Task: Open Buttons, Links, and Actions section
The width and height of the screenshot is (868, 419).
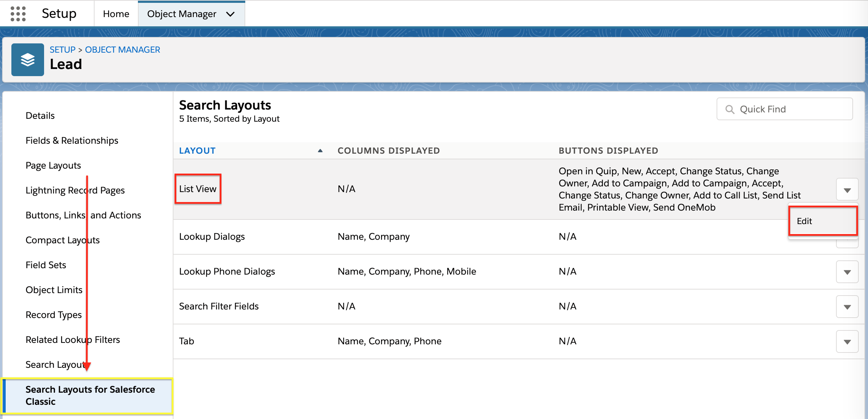Action: click(83, 215)
